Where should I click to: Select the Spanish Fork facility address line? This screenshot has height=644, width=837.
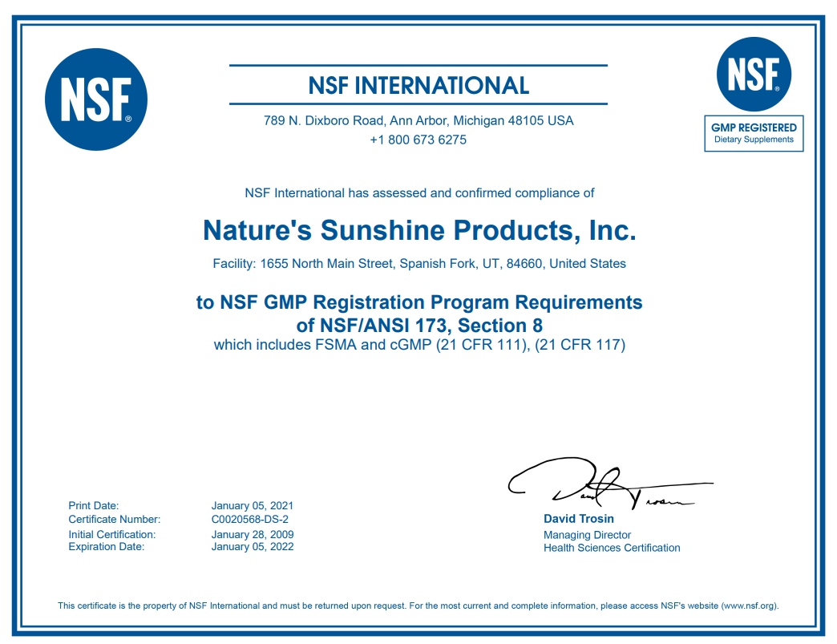click(x=419, y=263)
